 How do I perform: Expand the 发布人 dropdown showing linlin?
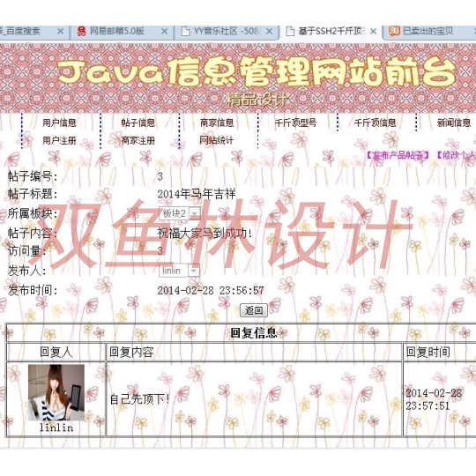(x=180, y=271)
